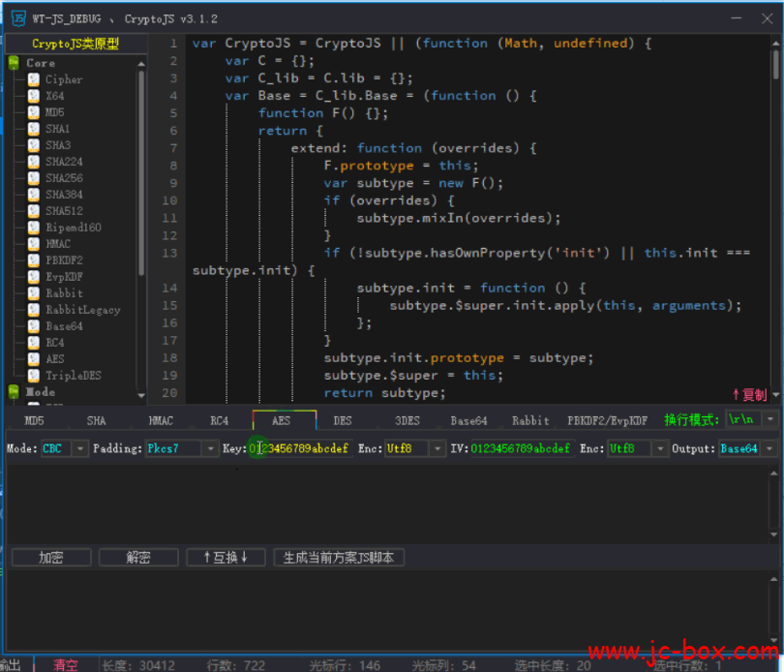
Task: Expand the line-ending \r\n dropdown
Action: click(x=769, y=420)
